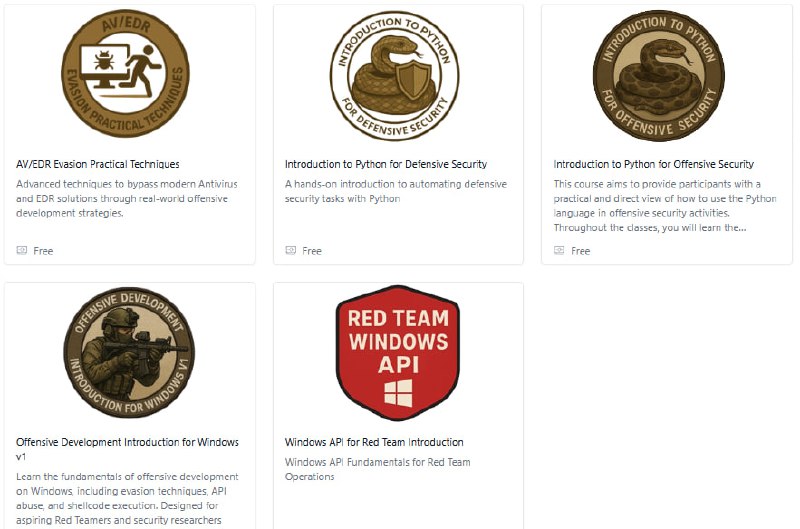Screen dimensions: 800x529
Task: Click the description about automating defensive security tasks
Action: pos(396,191)
